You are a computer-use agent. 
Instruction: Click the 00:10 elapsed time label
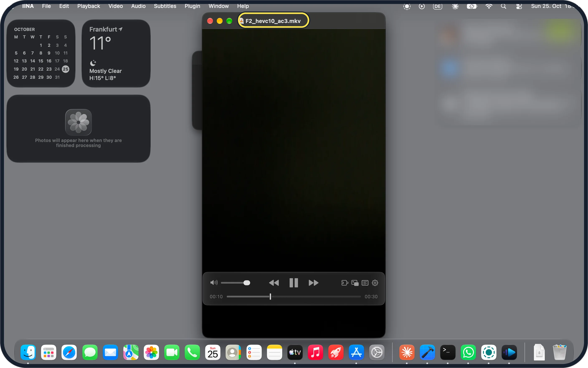(x=216, y=296)
